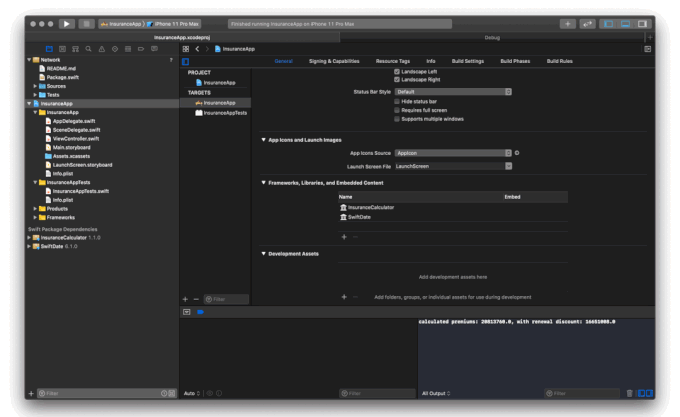The height and width of the screenshot is (417, 680).
Task: Toggle the code review arrows button
Action: point(587,24)
